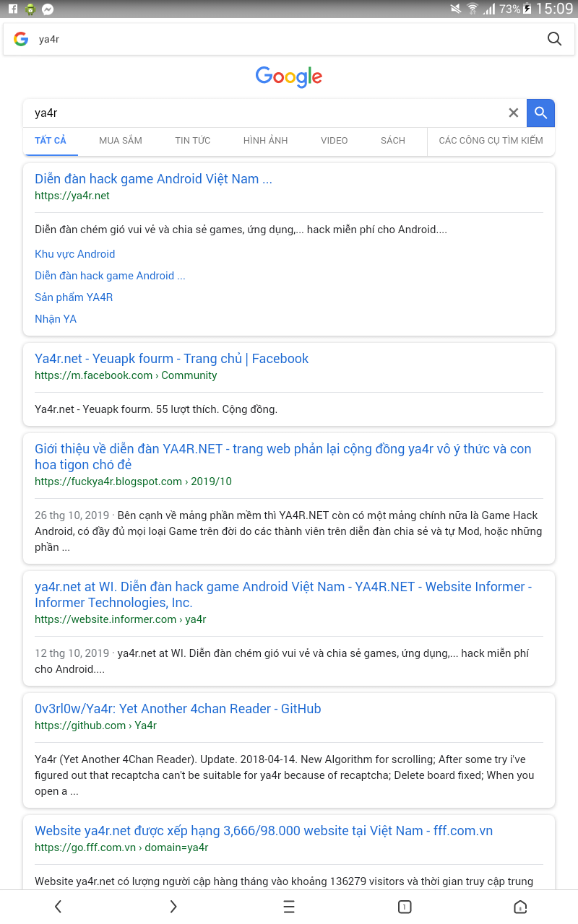Tap the Google search input field
This screenshot has height=924, width=578.
tap(267, 113)
